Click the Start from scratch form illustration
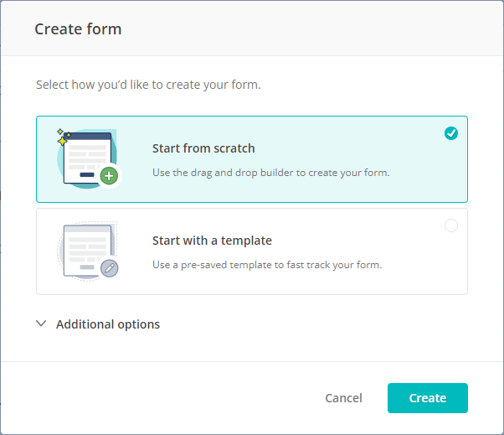The width and height of the screenshot is (504, 435). coord(87,159)
